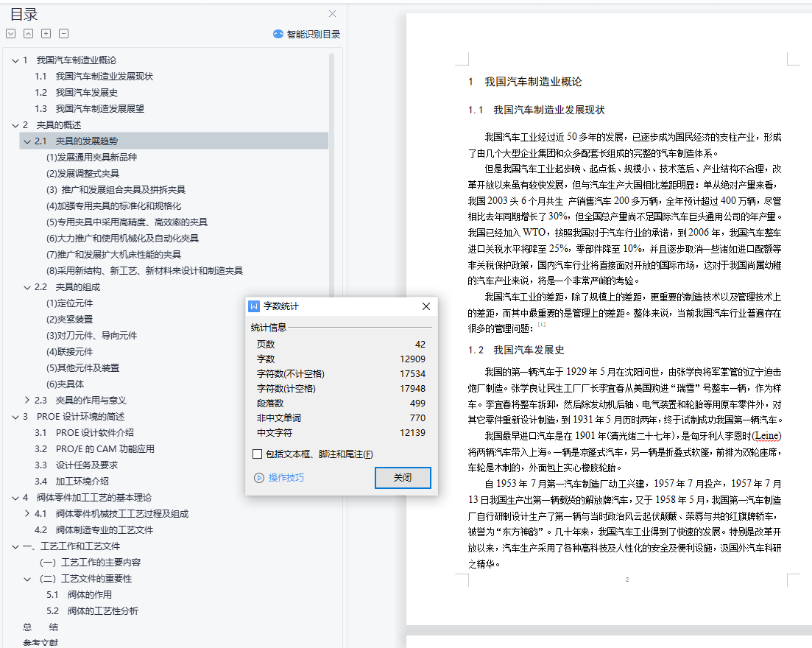
Task: Collapse chapter 2 夹具的概述
Action: click(15, 125)
